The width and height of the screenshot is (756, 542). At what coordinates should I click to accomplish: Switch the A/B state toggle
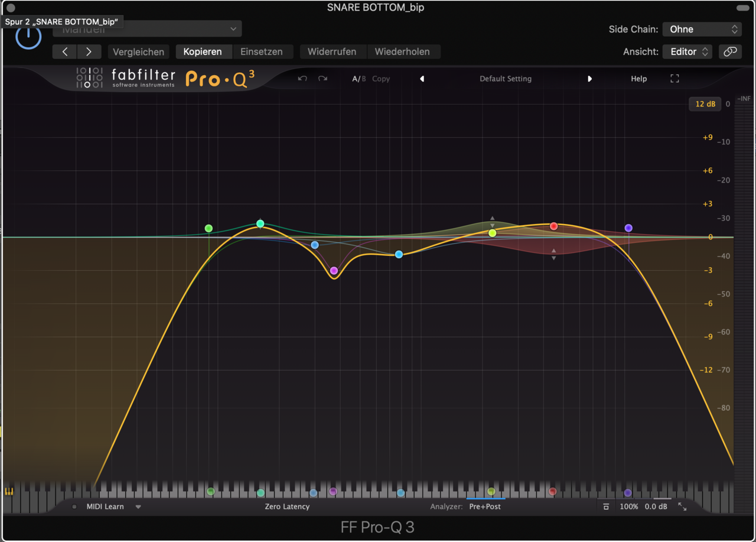(359, 79)
